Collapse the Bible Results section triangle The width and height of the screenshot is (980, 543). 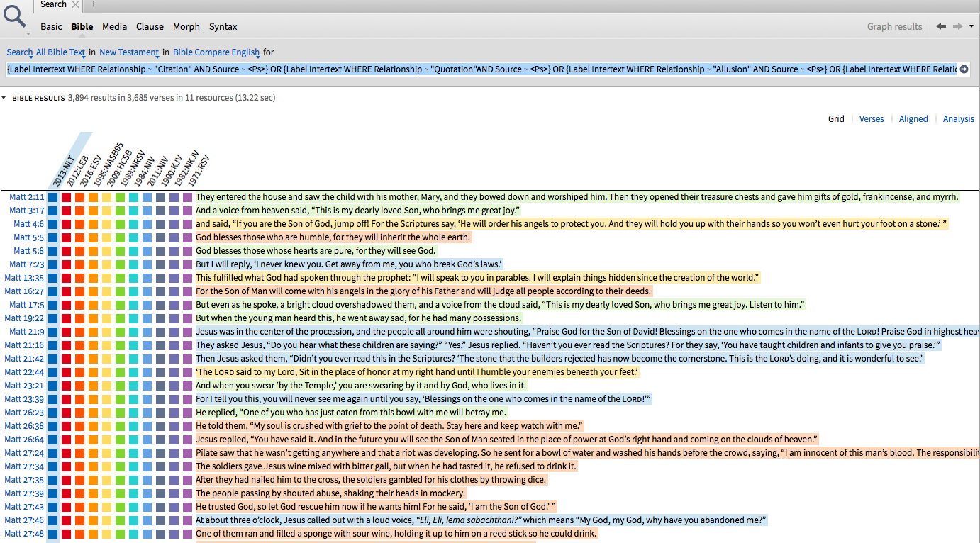4,98
